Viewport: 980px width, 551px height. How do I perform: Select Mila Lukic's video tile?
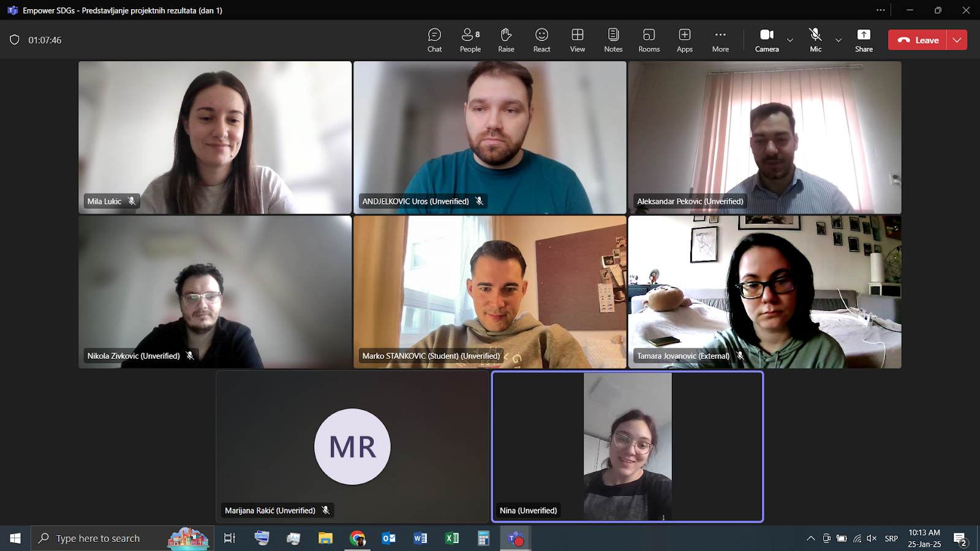(215, 137)
